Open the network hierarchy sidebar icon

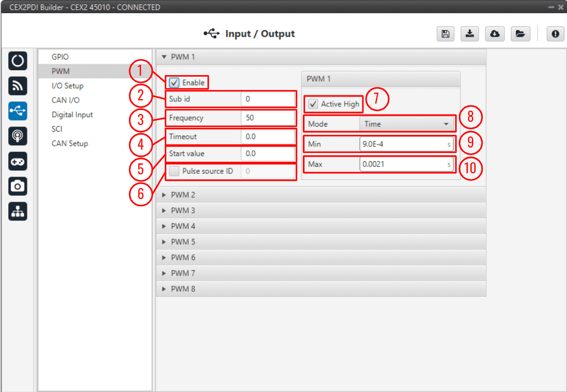point(18,212)
